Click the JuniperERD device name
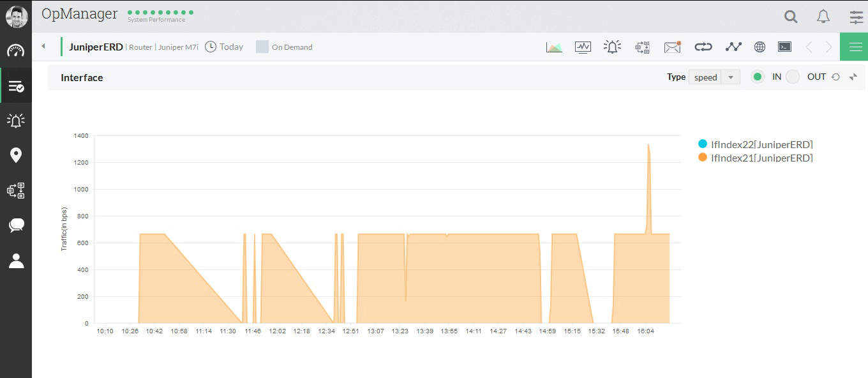 pos(96,47)
